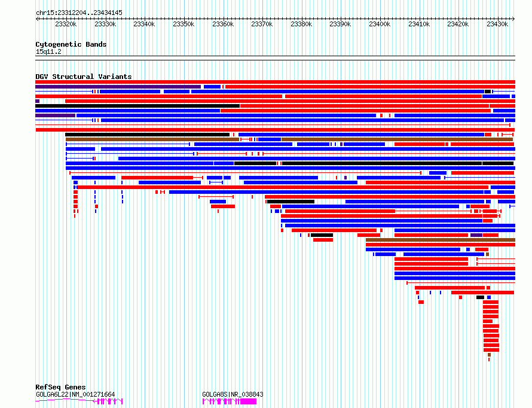Open the GOLGA6L22|NM_001271664 gene label
Screen dimensions: 532x408
coord(75,394)
